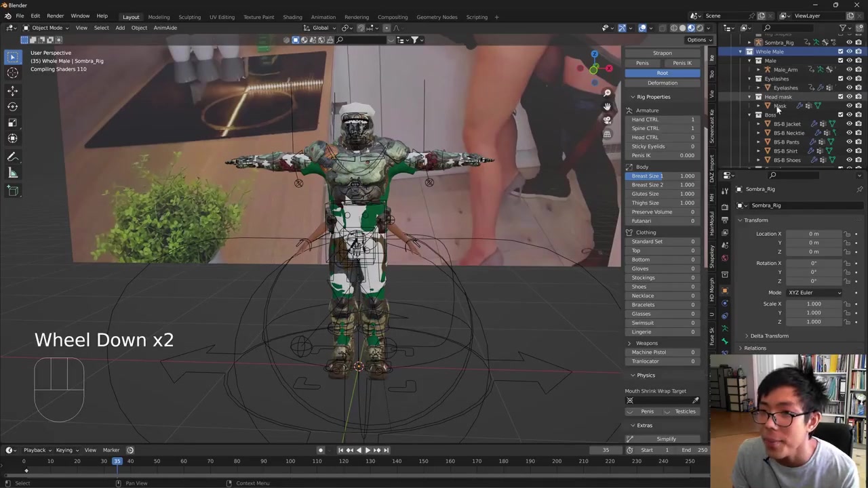Pick the Measure tool
The height and width of the screenshot is (488, 868).
click(12, 173)
